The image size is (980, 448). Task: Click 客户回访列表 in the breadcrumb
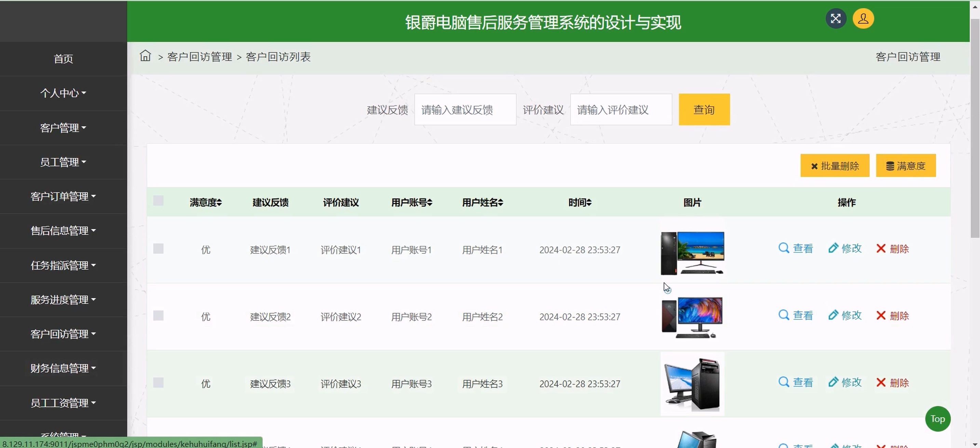(278, 57)
